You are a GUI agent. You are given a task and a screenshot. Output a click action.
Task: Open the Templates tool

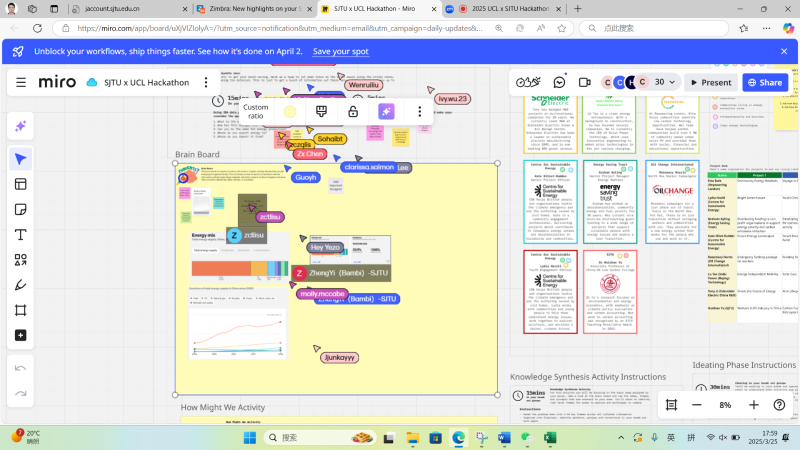coord(20,184)
